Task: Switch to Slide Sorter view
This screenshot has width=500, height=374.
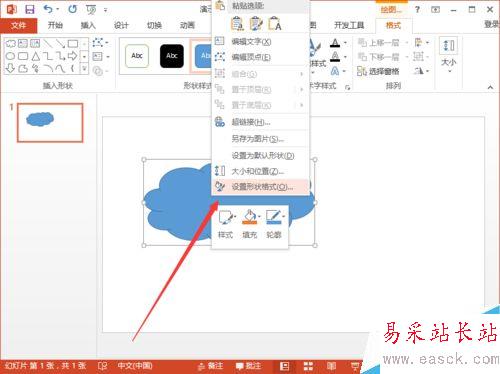Action: pos(308,366)
